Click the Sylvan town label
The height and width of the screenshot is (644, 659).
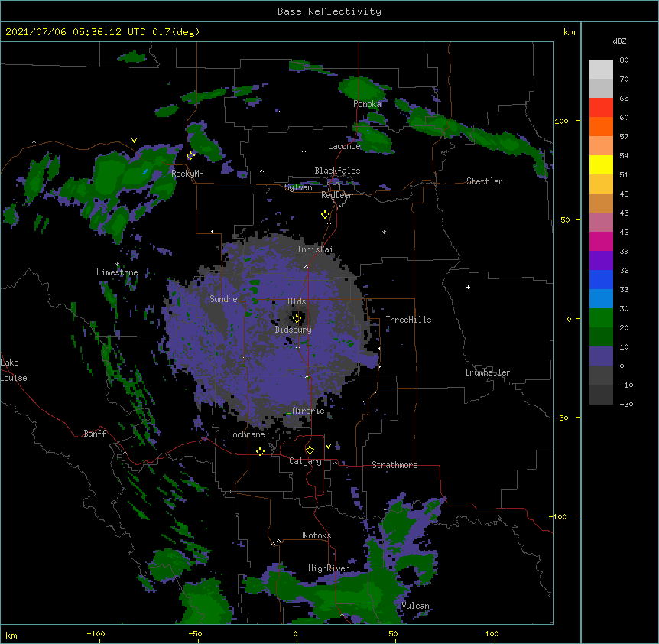tap(298, 187)
